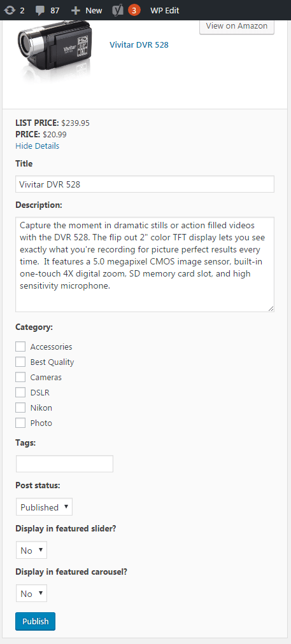Open the Post status dropdown
Screen dimensions: 291x644
[44, 507]
